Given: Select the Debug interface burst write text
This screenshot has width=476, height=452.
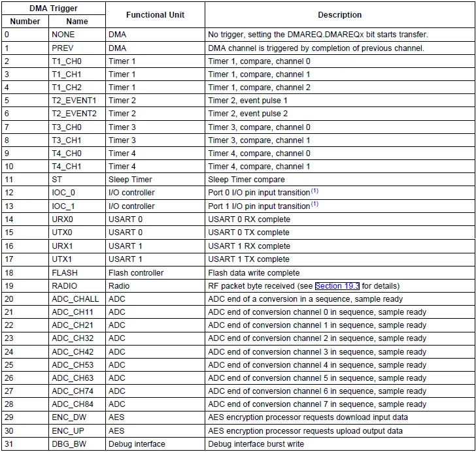Looking at the screenshot, I should click(x=256, y=444).
